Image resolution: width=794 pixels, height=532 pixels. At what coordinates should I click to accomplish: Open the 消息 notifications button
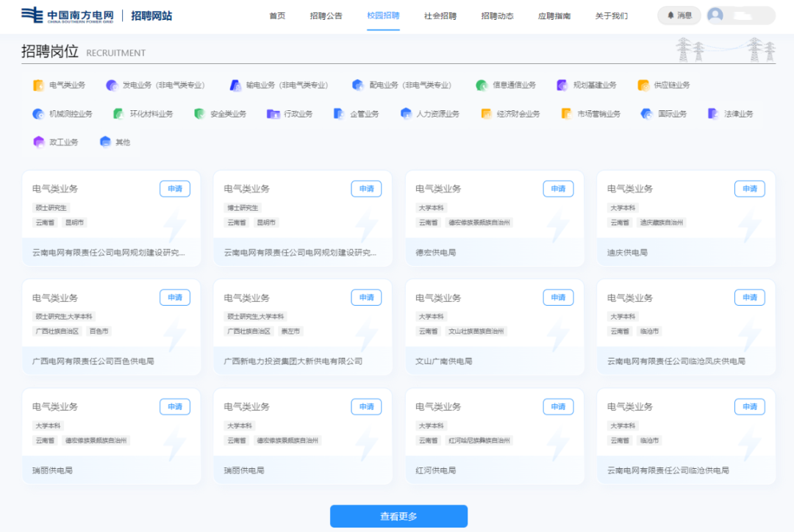pos(679,15)
